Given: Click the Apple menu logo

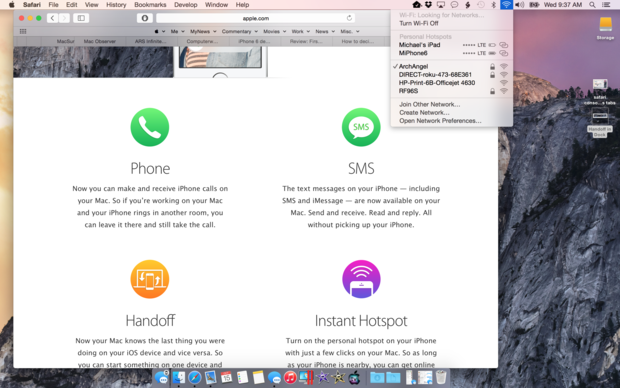Looking at the screenshot, I should (x=12, y=5).
